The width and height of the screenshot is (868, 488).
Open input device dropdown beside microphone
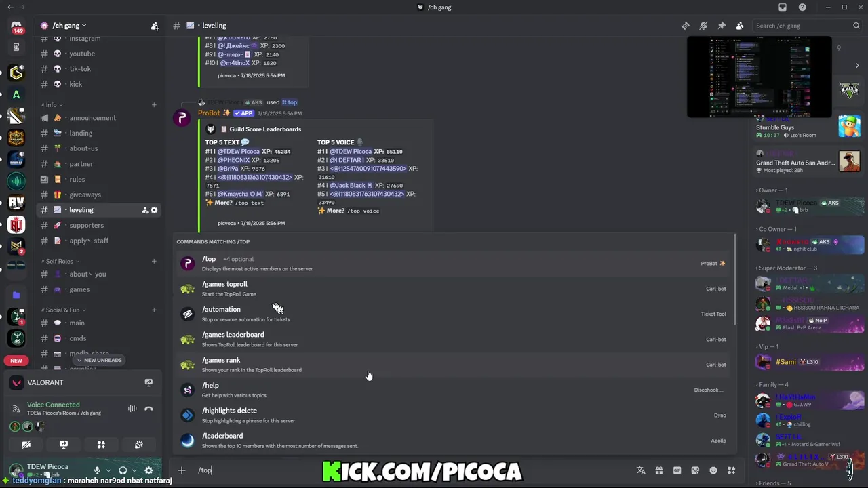pos(108,470)
